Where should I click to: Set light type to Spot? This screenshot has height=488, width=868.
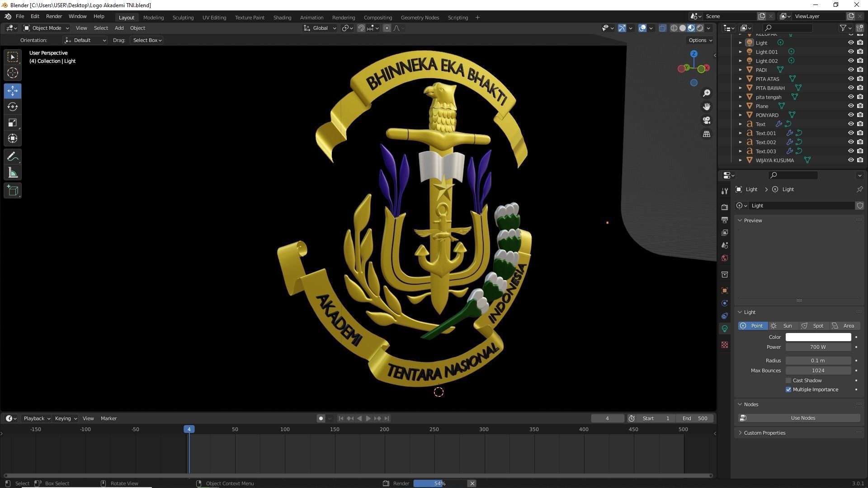814,326
